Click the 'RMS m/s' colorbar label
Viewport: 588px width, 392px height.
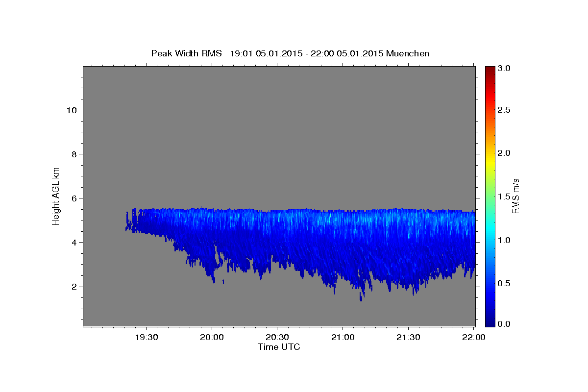pyautogui.click(x=515, y=196)
